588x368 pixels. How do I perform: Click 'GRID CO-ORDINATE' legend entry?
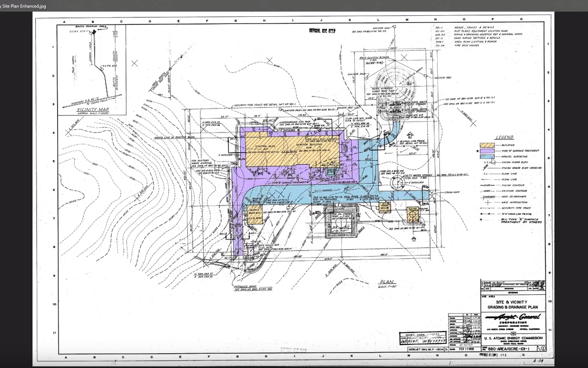(514, 196)
